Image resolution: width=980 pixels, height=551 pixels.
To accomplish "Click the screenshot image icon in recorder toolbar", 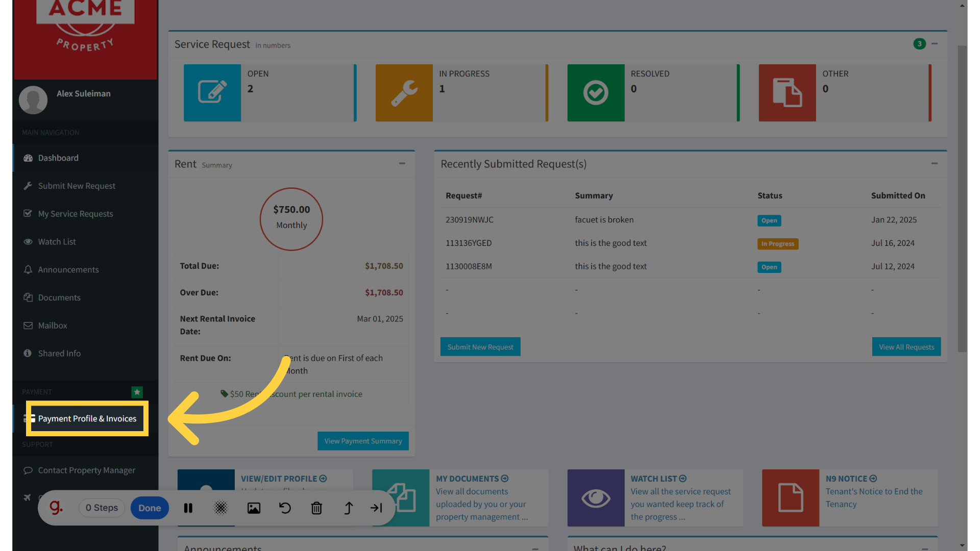I will (254, 508).
